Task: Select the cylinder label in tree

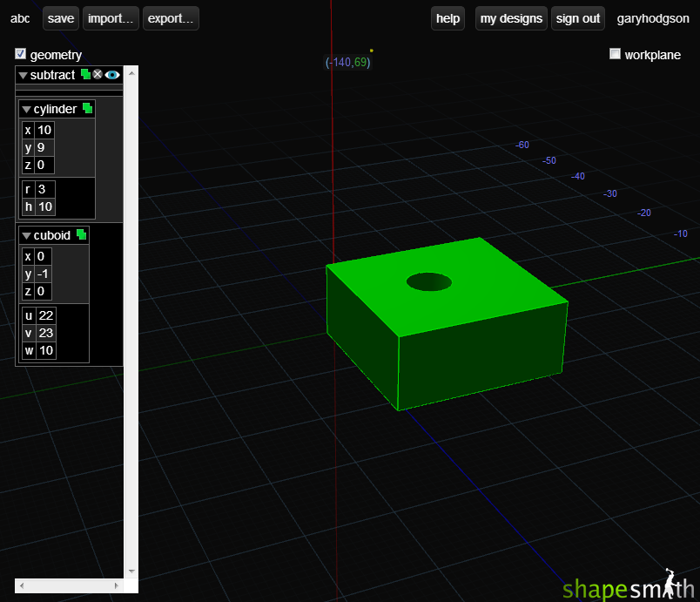Action: 55,109
